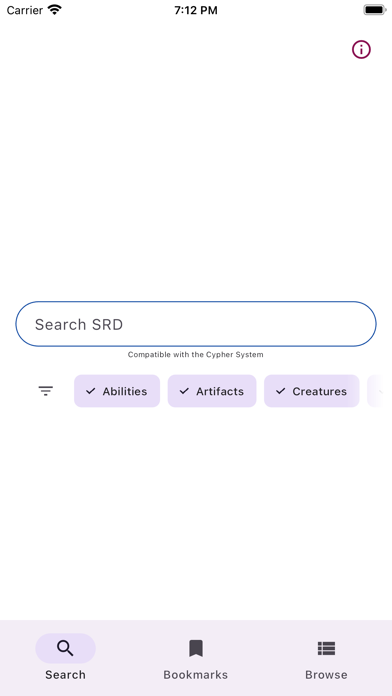
Task: Click the checkmark on the Creatures chip
Action: point(281,391)
